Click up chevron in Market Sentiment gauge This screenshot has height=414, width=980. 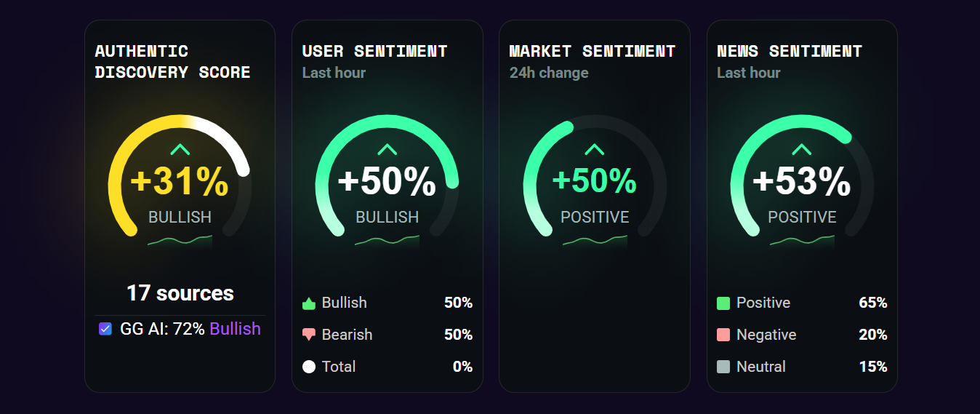[595, 150]
